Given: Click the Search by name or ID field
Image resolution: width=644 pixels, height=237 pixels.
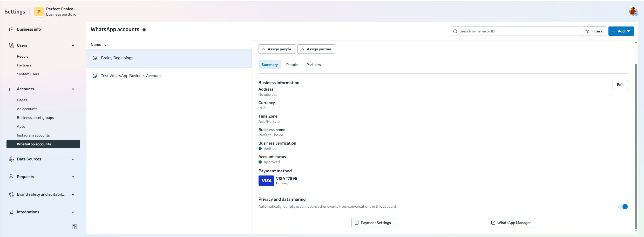Looking at the screenshot, I should point(515,31).
